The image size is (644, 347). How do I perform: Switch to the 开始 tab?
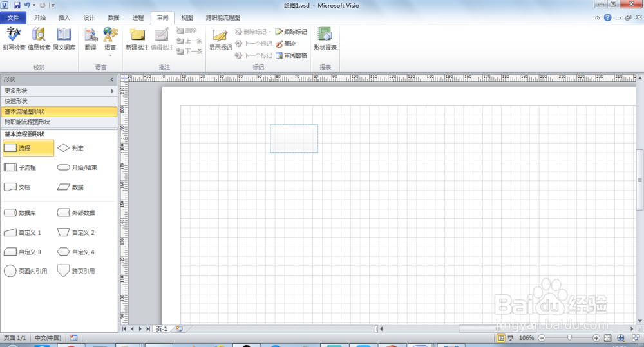coord(40,17)
